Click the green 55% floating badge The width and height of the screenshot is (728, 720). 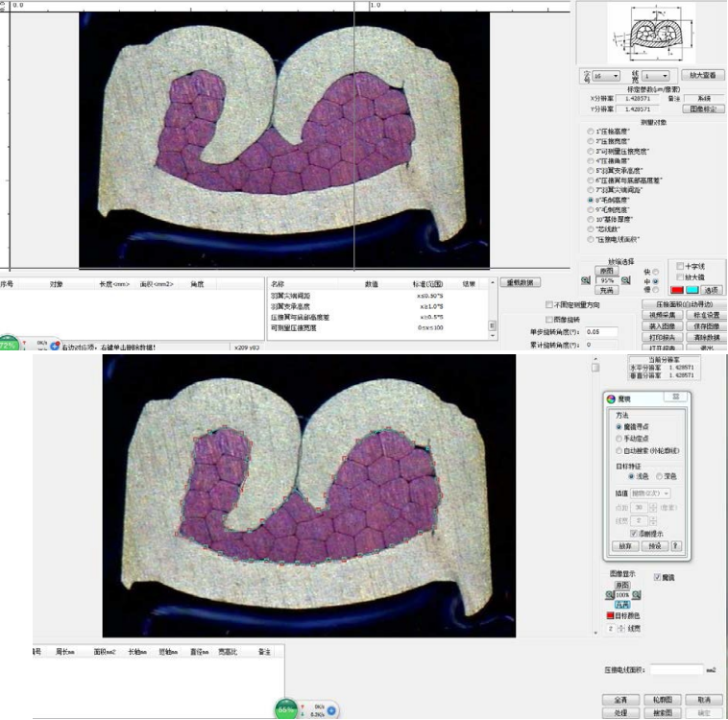pyautogui.click(x=287, y=709)
